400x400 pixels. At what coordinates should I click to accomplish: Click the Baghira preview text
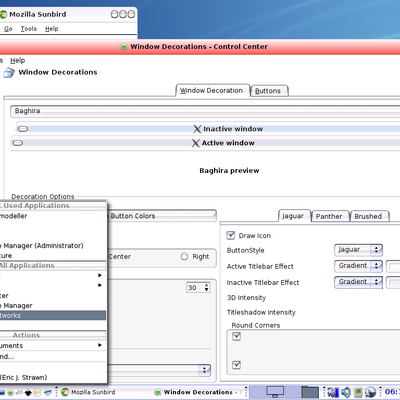click(229, 171)
